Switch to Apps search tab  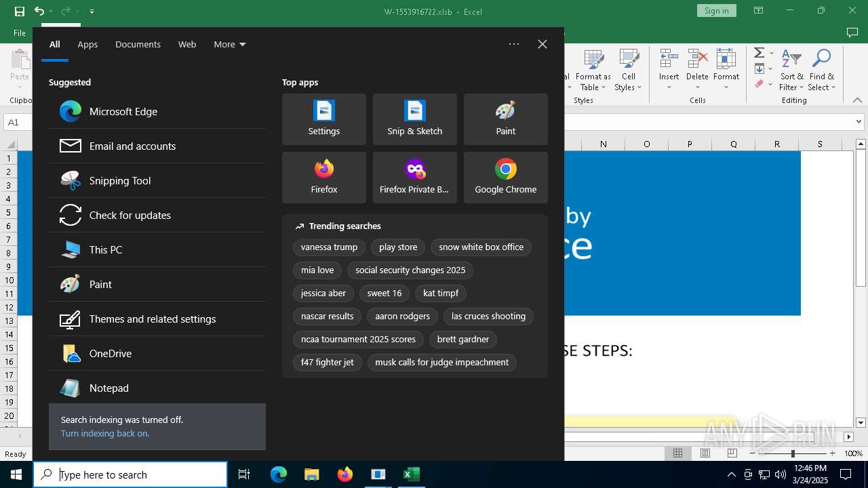point(87,44)
